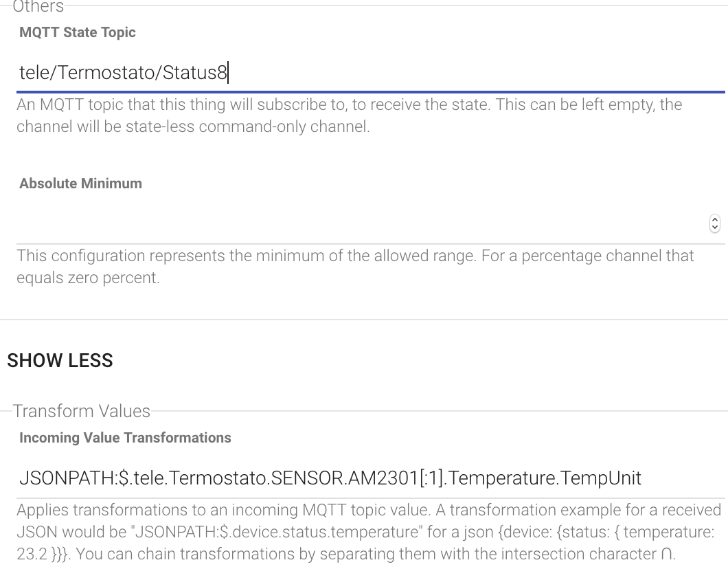Place cursor after Status8 in topic field

[x=228, y=73]
